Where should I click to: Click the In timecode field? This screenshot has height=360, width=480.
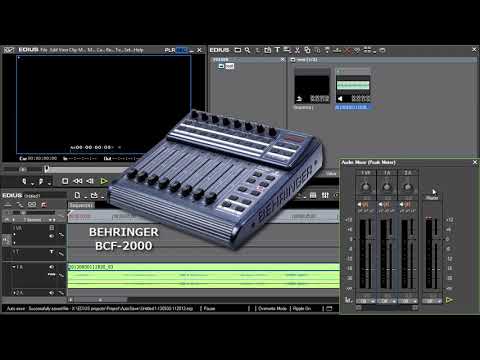pyautogui.click(x=81, y=159)
